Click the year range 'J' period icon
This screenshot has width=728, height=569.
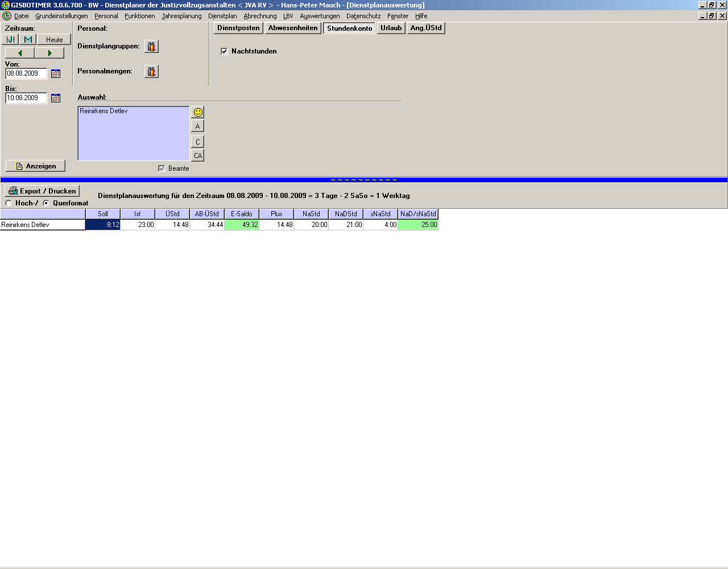click(10, 39)
